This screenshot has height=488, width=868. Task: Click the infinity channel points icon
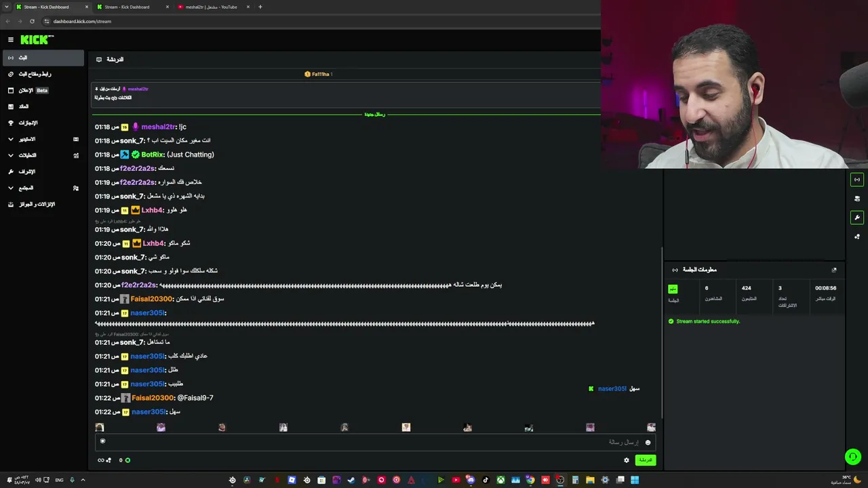tap(101, 460)
